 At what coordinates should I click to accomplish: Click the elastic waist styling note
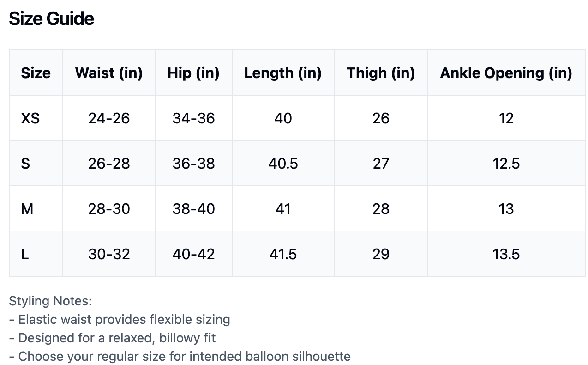click(x=120, y=320)
